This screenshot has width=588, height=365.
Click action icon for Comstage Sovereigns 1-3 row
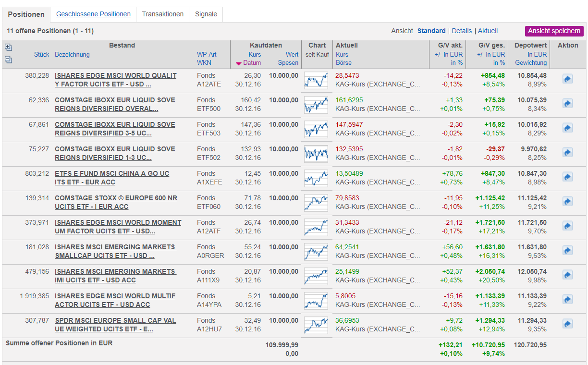tap(567, 152)
